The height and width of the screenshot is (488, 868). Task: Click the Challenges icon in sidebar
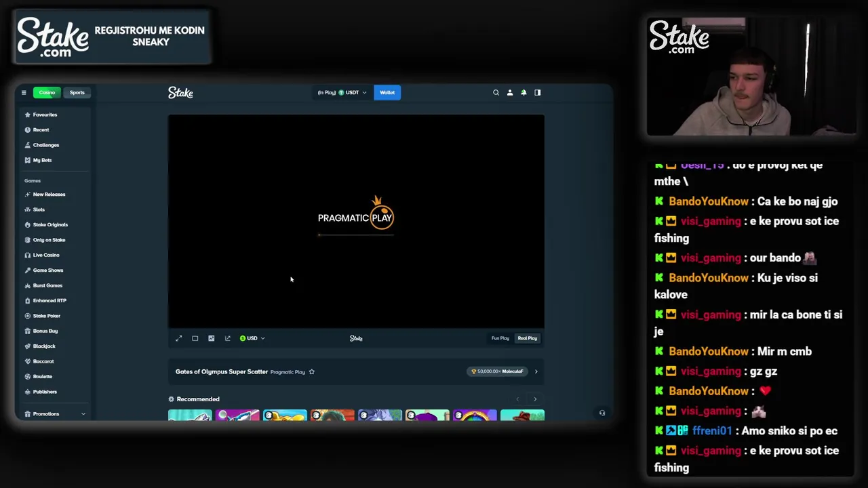(27, 145)
